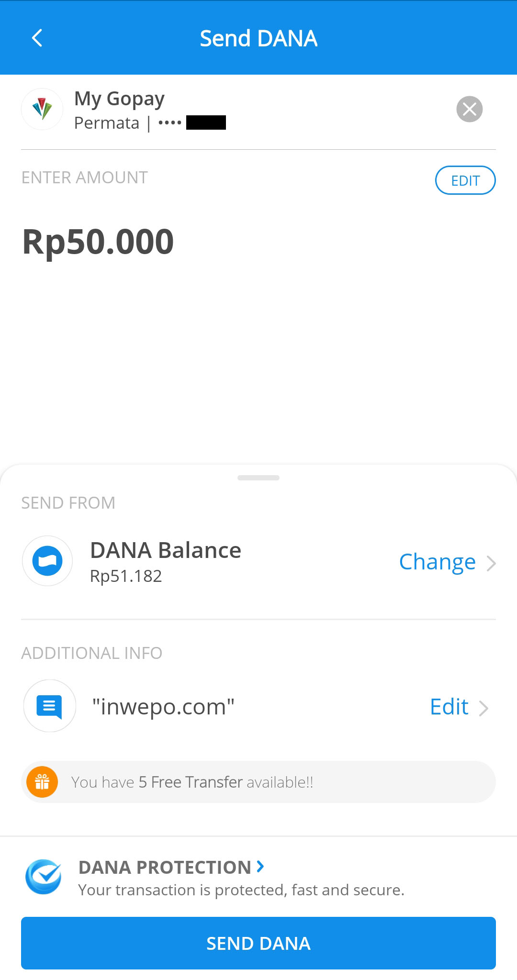This screenshot has height=980, width=517.
Task: Tap the "inwepo.com" note text
Action: [x=163, y=707]
